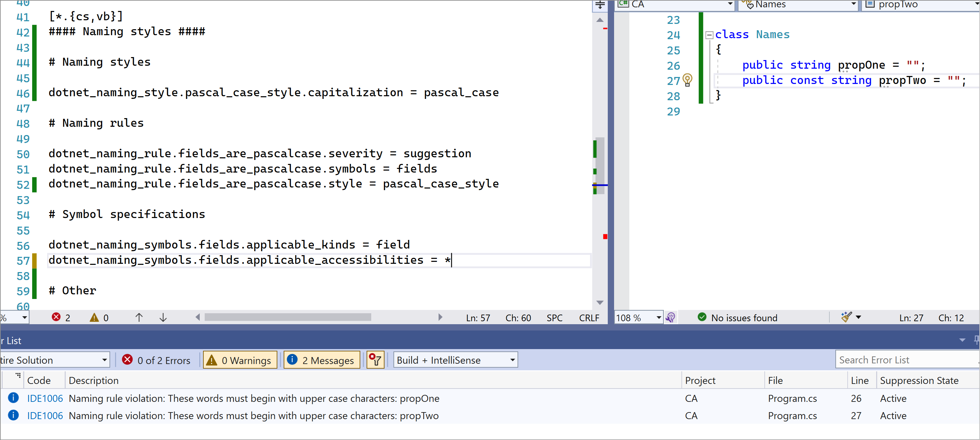Click the info icon on the propOne violation row

click(x=13, y=398)
